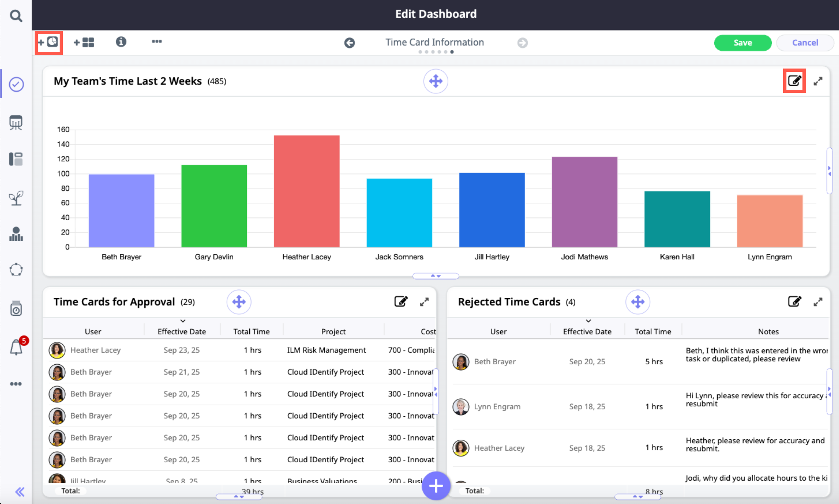
Task: Open search from the sidebar magnifier
Action: (x=16, y=16)
